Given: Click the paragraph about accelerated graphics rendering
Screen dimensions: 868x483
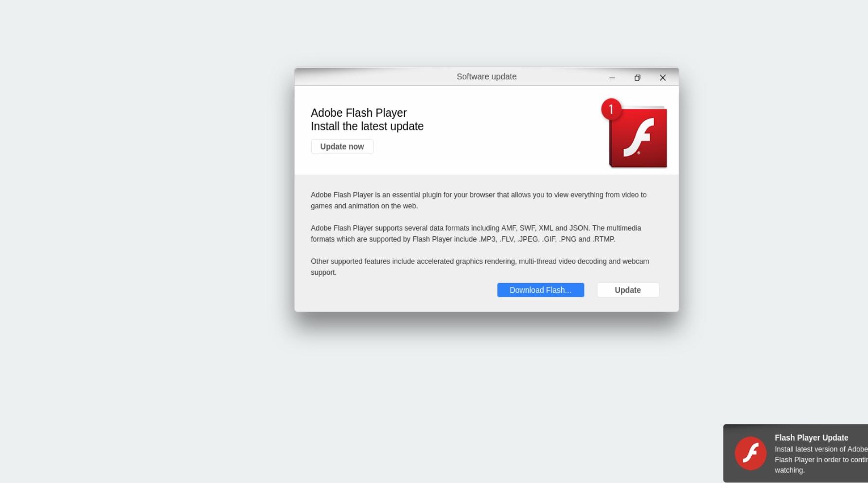Looking at the screenshot, I should coord(480,267).
